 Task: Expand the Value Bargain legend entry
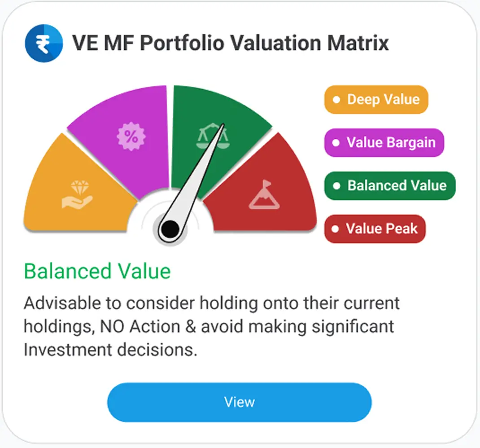(384, 143)
